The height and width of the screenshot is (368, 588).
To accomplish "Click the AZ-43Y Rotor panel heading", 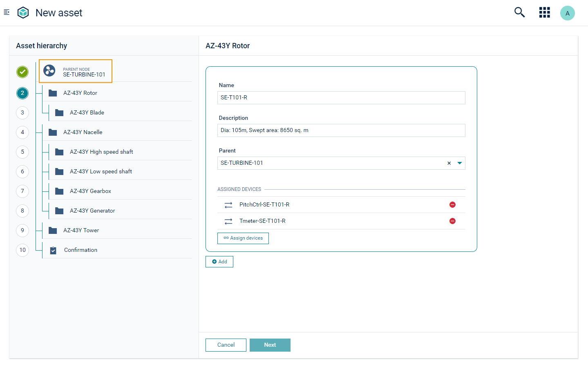I will click(228, 46).
